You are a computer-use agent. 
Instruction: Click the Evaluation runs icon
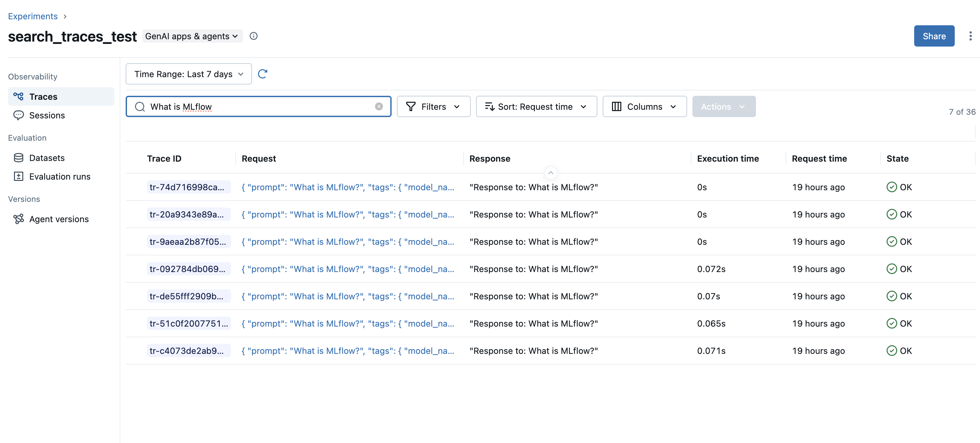click(19, 176)
